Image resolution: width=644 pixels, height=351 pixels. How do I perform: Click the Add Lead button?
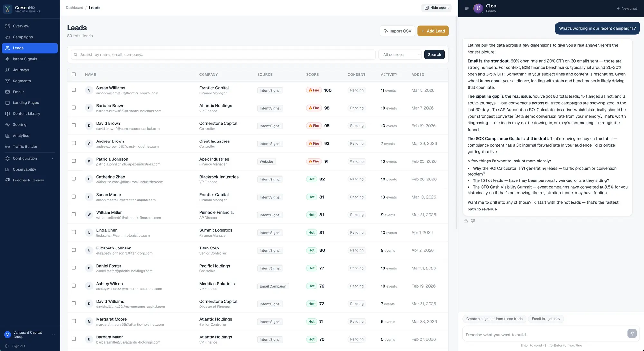pyautogui.click(x=433, y=31)
